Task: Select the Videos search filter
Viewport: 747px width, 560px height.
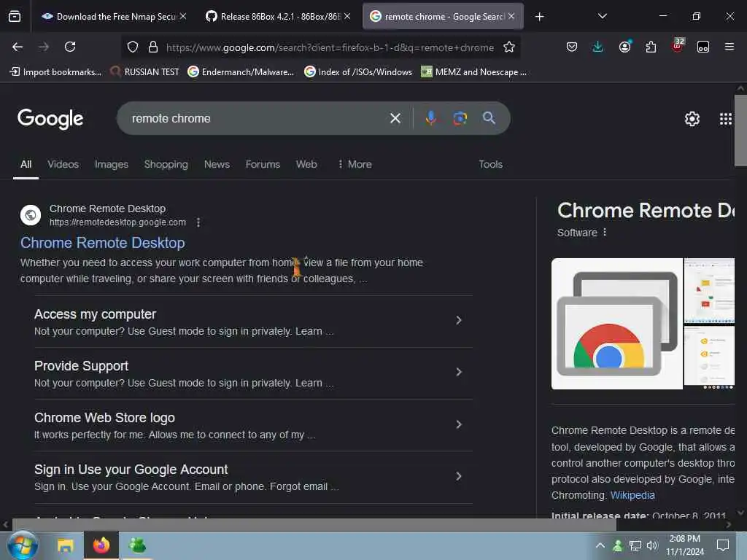Action: [x=63, y=164]
